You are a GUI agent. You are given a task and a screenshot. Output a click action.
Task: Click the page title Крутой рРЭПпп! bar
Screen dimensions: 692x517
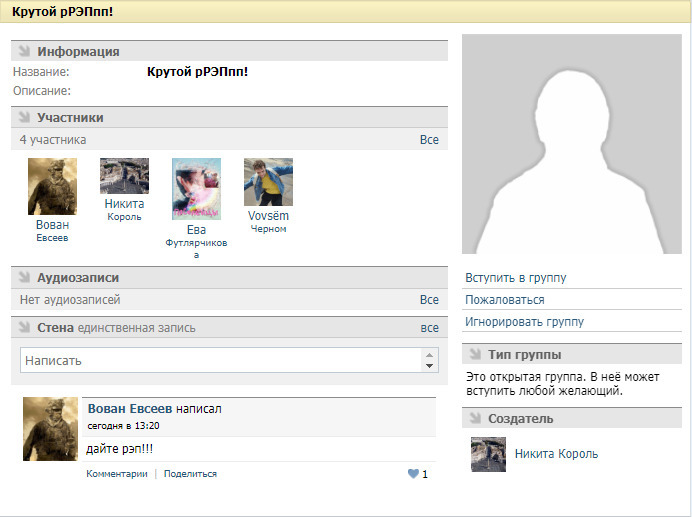[x=346, y=11]
